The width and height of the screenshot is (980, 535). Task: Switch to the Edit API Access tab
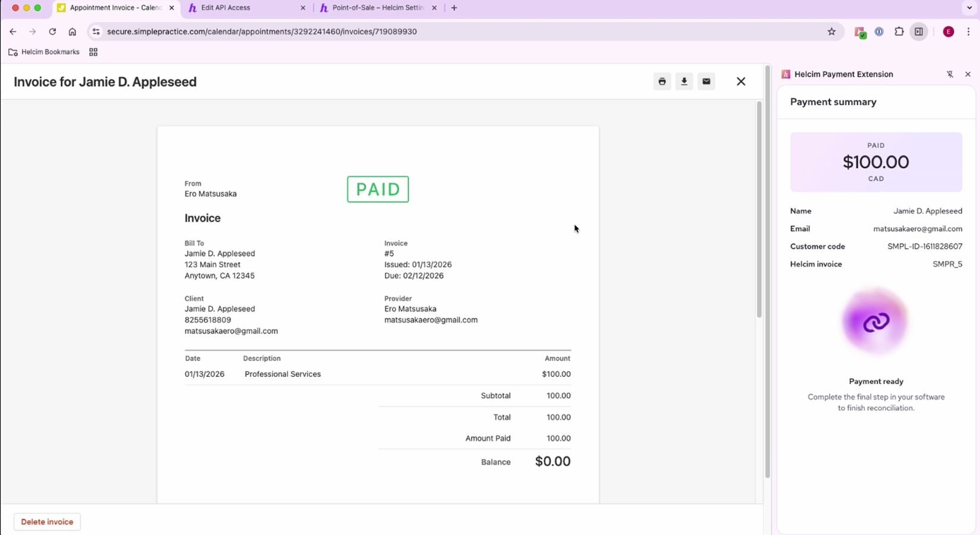244,8
